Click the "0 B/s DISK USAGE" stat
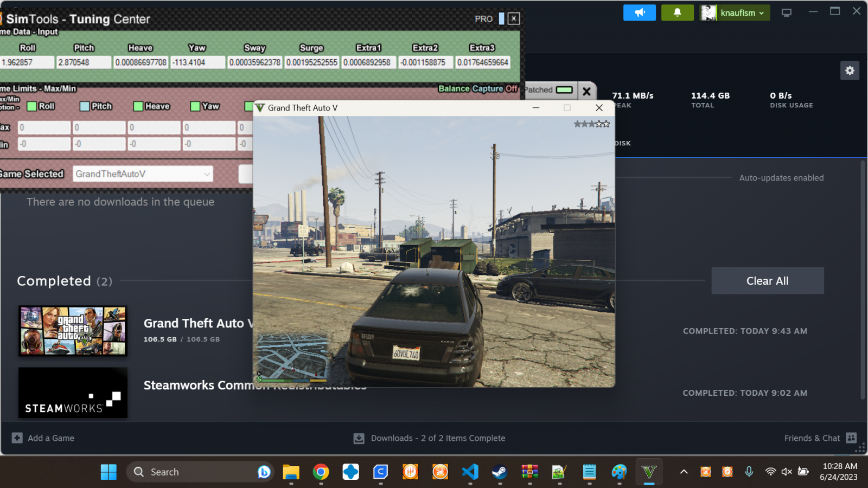The width and height of the screenshot is (868, 488). [792, 100]
